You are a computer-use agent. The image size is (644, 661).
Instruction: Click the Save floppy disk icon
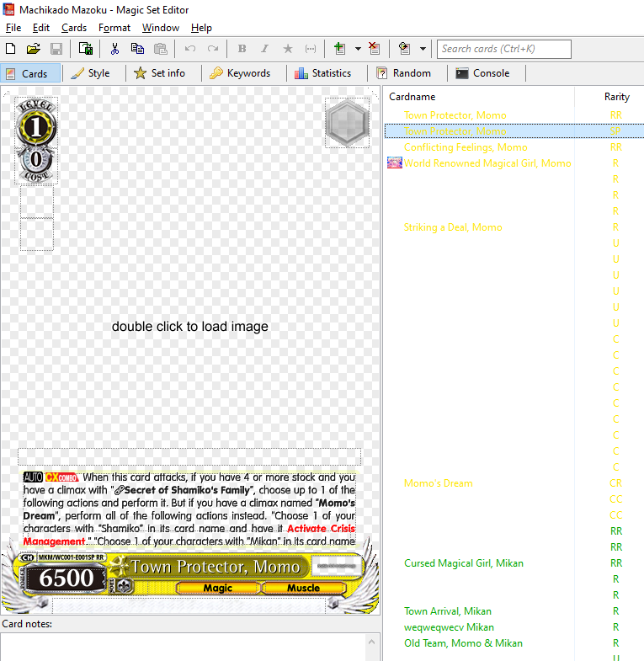point(56,49)
